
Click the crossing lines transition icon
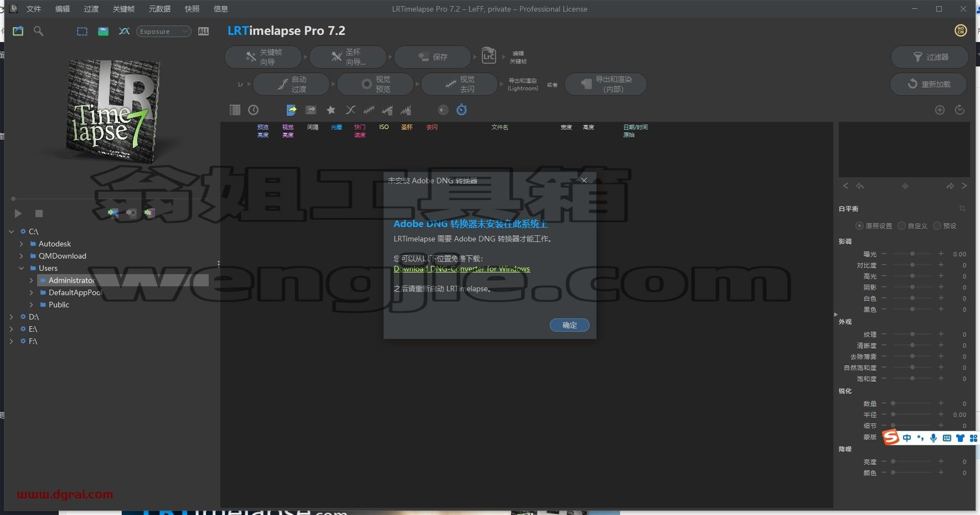(x=350, y=110)
